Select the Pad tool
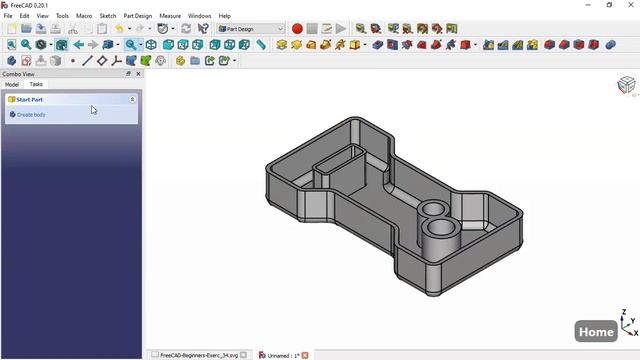 (281, 45)
